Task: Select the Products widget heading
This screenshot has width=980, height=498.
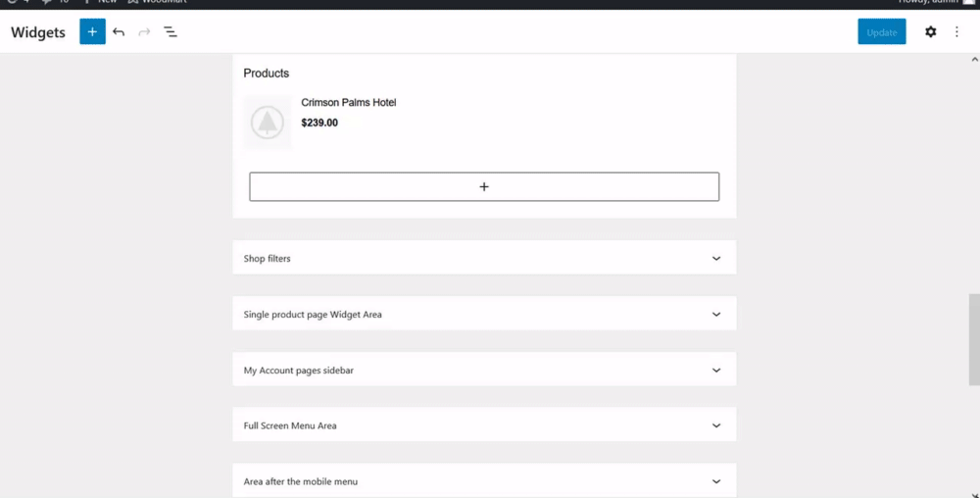Action: click(x=267, y=74)
